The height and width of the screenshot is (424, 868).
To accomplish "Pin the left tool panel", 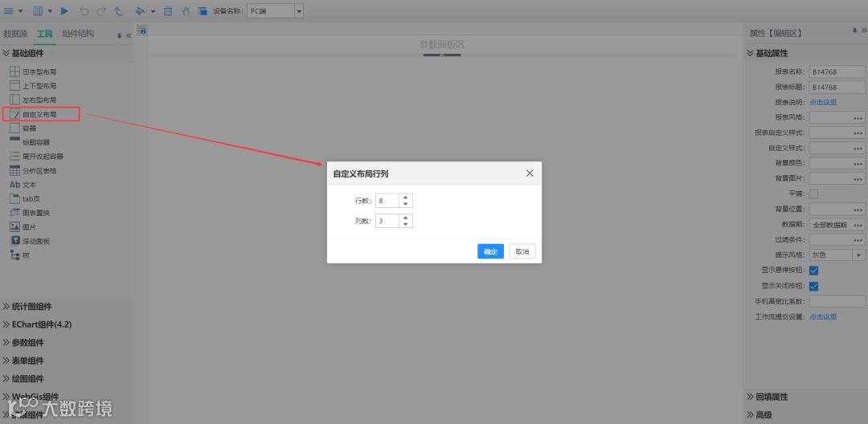I will point(119,35).
